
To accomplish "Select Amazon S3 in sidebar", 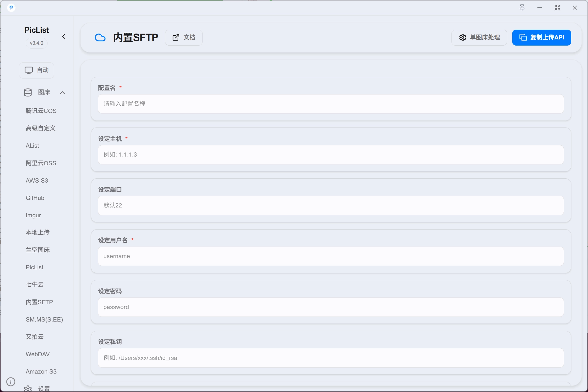I will click(x=41, y=371).
